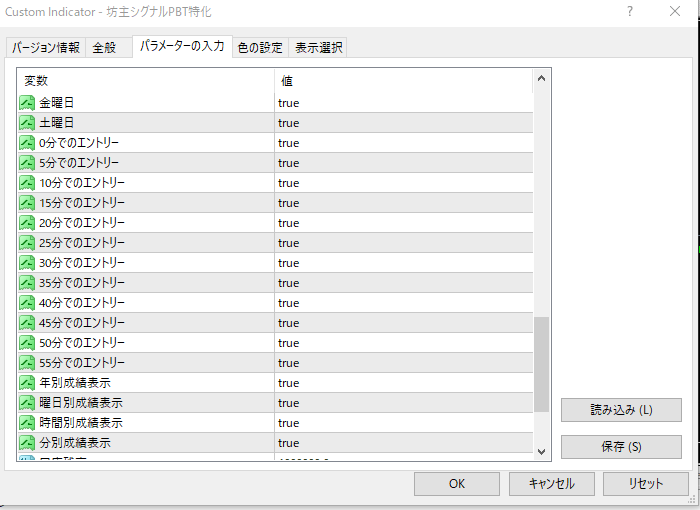
Task: Click icon for 15分でのエントリー row
Action: (27, 203)
